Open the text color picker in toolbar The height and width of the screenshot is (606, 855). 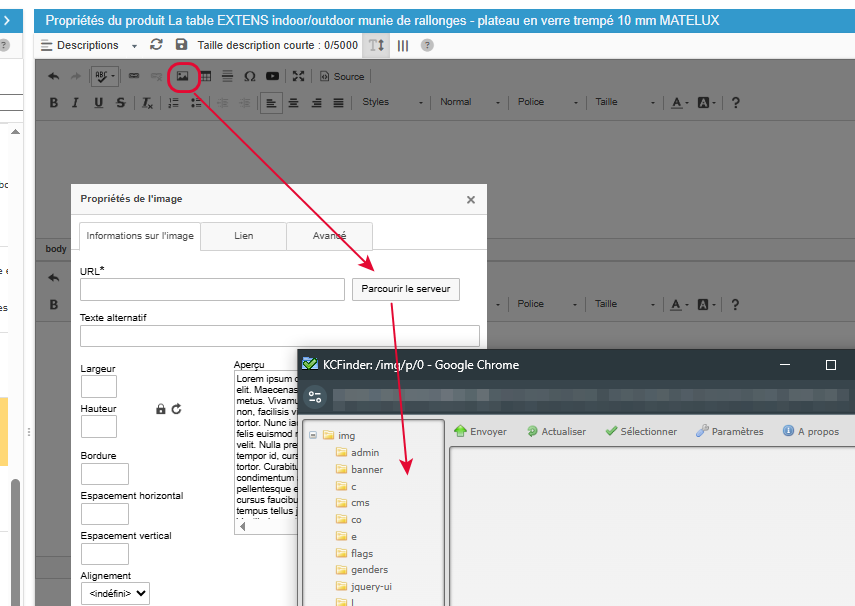679,102
